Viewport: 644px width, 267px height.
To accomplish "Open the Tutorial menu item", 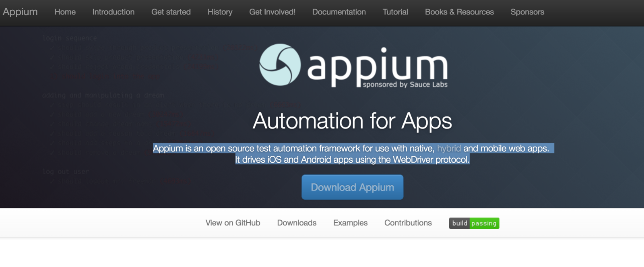I will click(395, 12).
